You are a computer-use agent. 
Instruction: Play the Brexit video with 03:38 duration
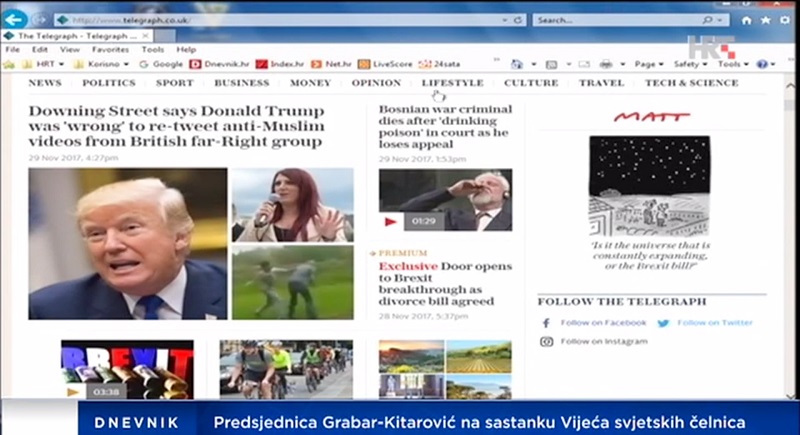73,392
